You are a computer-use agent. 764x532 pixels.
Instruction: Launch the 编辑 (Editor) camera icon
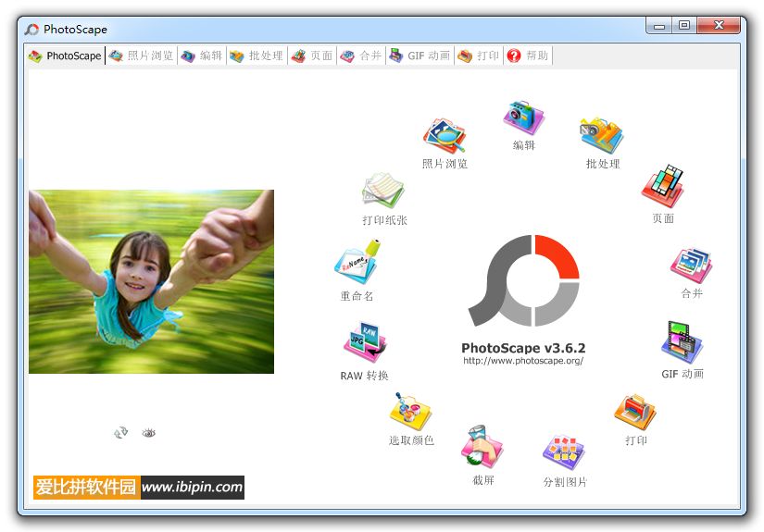(524, 118)
